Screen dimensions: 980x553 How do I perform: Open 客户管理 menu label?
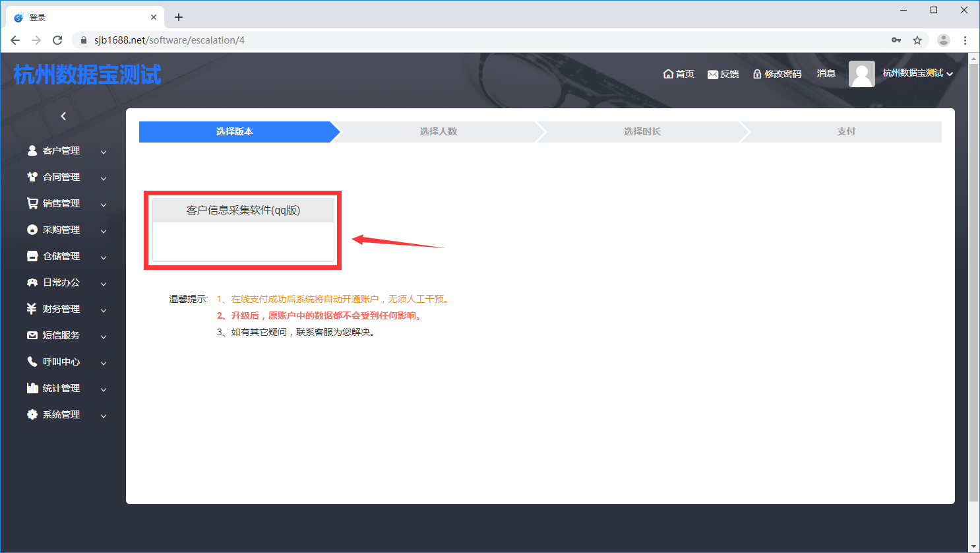coord(61,150)
